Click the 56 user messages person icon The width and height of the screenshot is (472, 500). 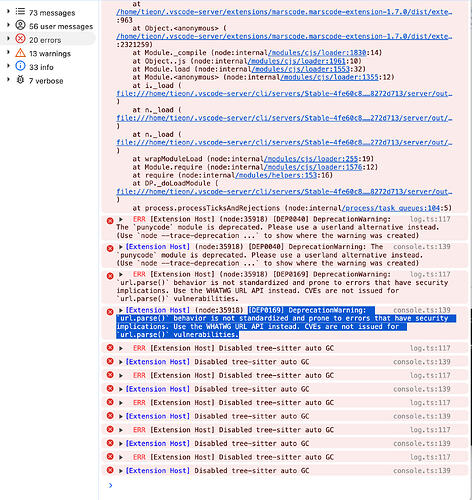(20, 25)
